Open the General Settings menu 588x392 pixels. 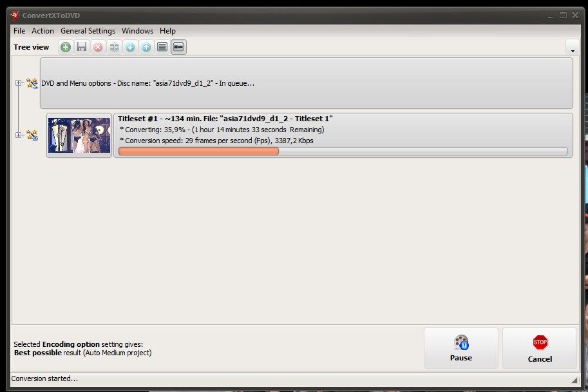click(x=88, y=31)
